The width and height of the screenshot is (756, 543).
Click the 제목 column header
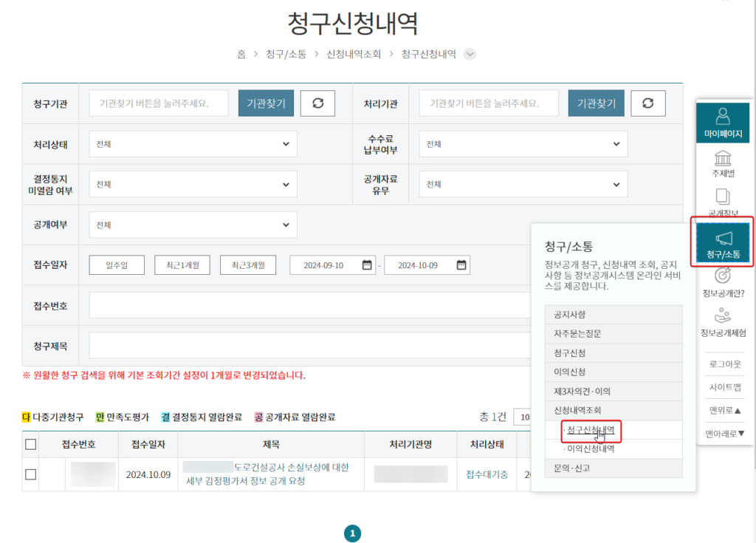click(x=271, y=444)
